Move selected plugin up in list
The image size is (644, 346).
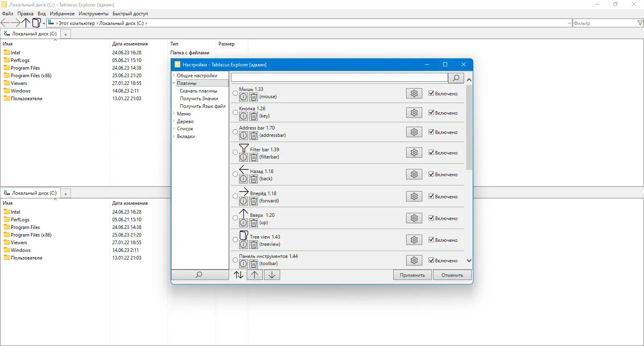point(255,275)
